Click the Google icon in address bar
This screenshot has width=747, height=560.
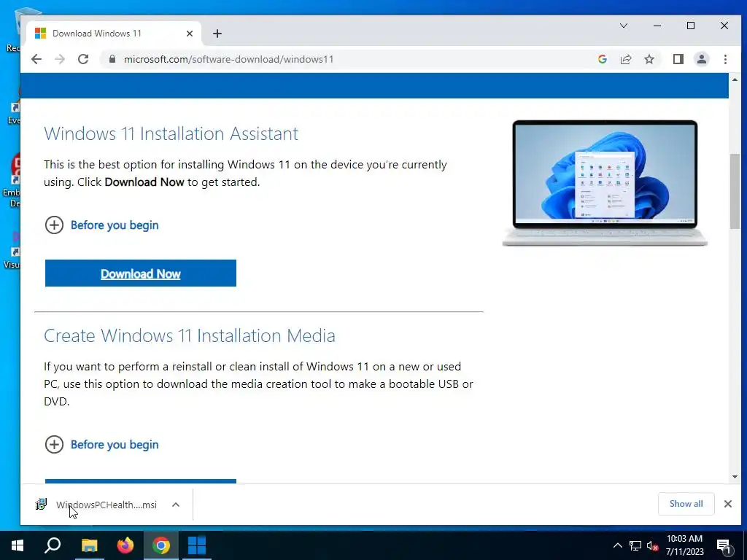[602, 59]
